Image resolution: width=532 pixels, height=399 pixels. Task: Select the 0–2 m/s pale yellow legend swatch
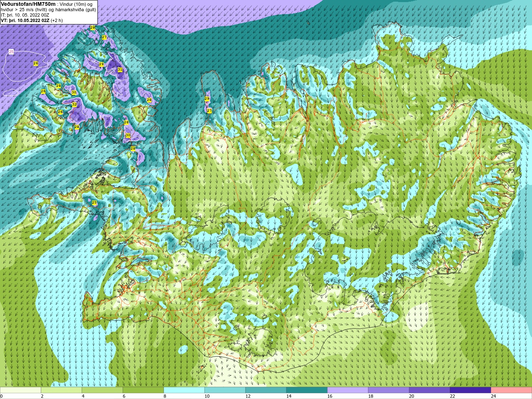pos(20,390)
